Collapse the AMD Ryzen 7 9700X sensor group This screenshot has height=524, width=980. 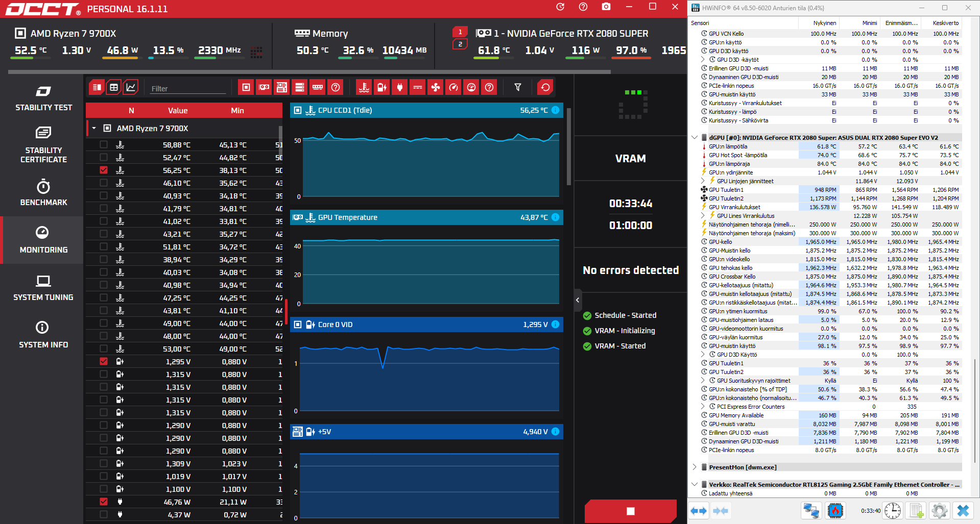(94, 128)
